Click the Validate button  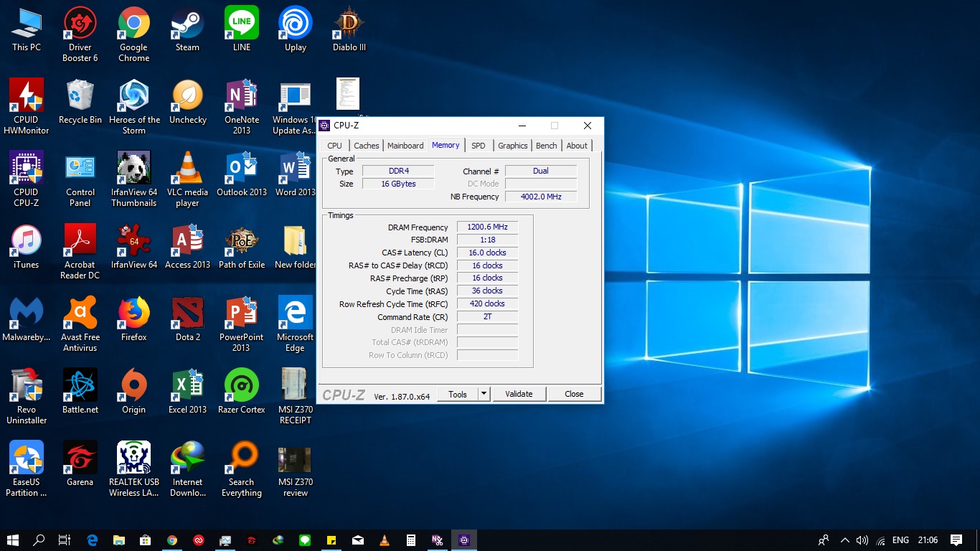pyautogui.click(x=519, y=394)
